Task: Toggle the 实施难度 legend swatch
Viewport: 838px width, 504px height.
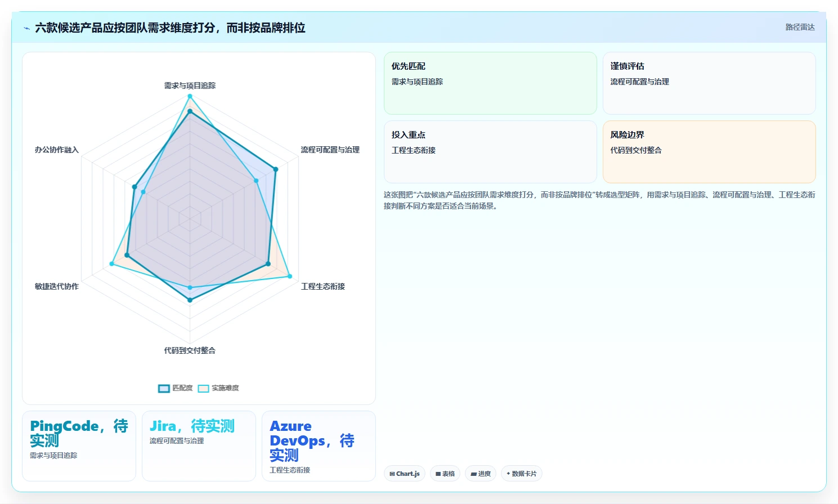Action: (203, 388)
